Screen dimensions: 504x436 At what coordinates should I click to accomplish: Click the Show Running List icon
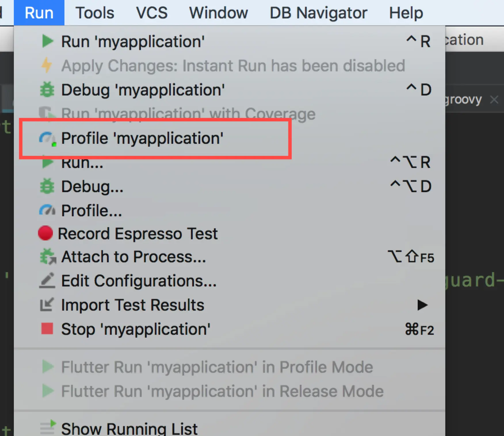(47, 427)
